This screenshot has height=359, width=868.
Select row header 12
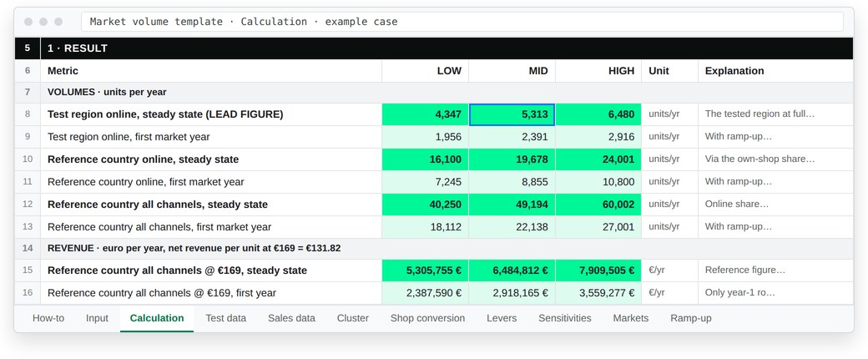pyautogui.click(x=28, y=205)
